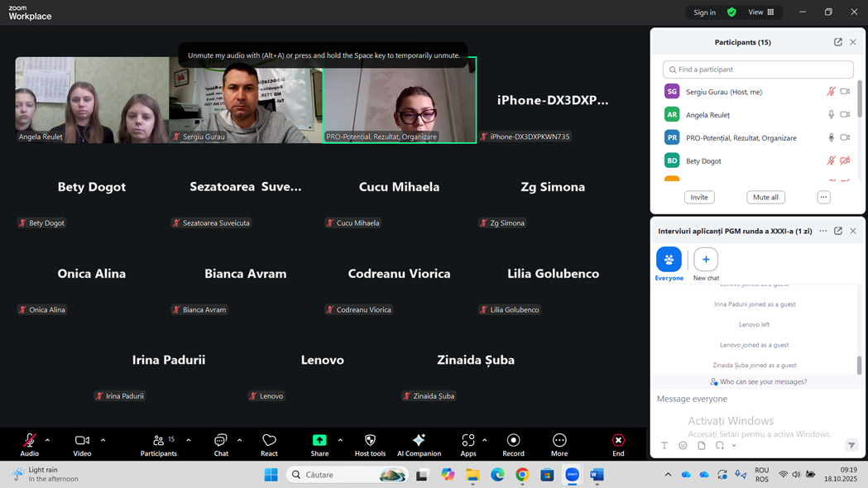
Task: Pop out the Participants panel
Action: click(838, 42)
